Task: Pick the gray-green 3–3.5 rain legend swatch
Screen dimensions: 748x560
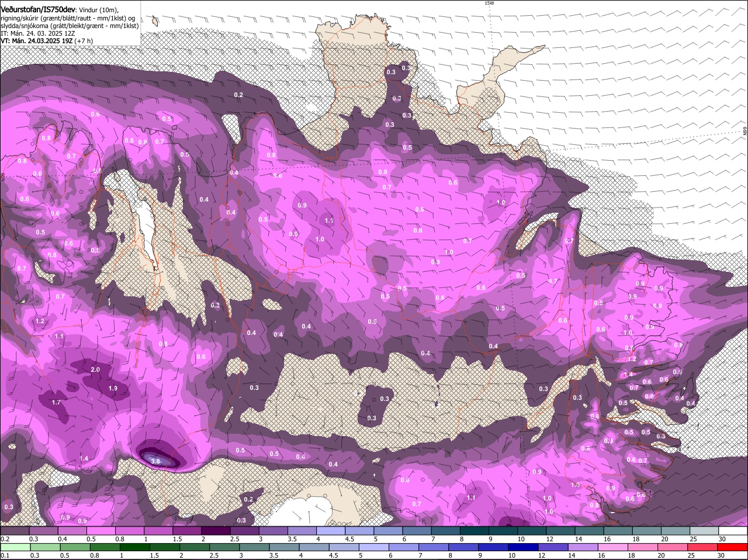Action: pyautogui.click(x=254, y=547)
